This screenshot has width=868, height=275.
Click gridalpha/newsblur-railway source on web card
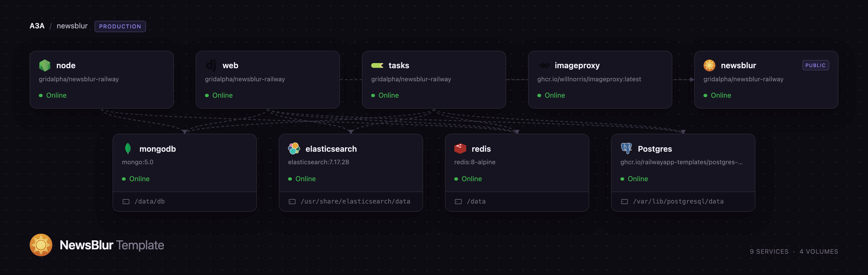point(245,79)
